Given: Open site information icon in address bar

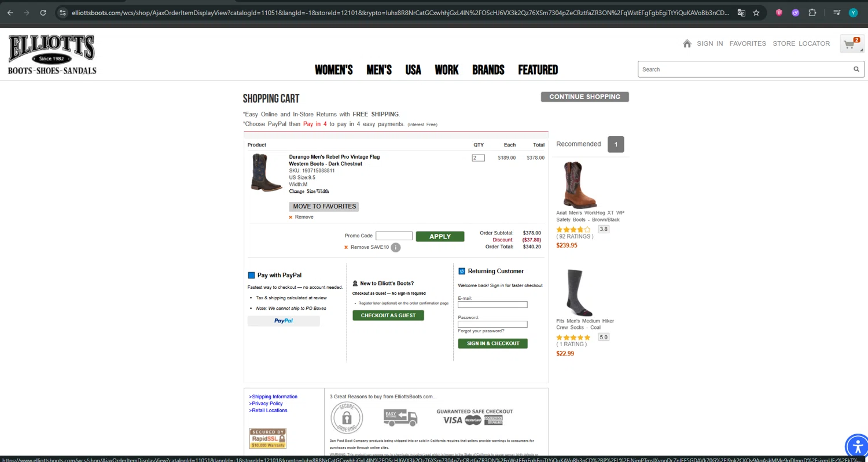Looking at the screenshot, I should [x=63, y=12].
